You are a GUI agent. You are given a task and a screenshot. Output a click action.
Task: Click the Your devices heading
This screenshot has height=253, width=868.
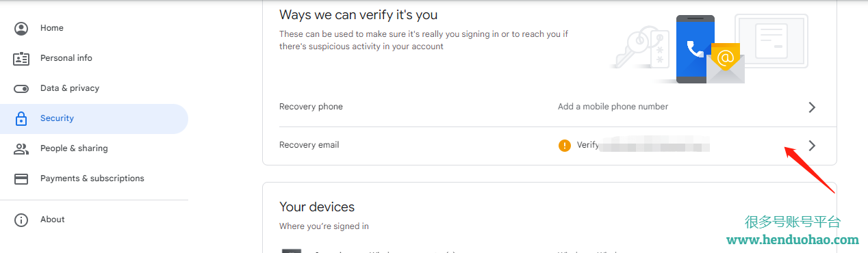[317, 207]
